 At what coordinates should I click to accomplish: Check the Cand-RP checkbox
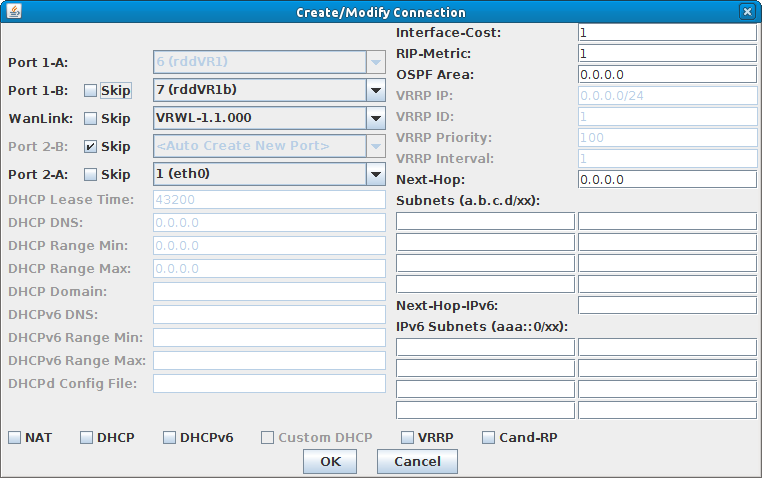[x=488, y=438]
